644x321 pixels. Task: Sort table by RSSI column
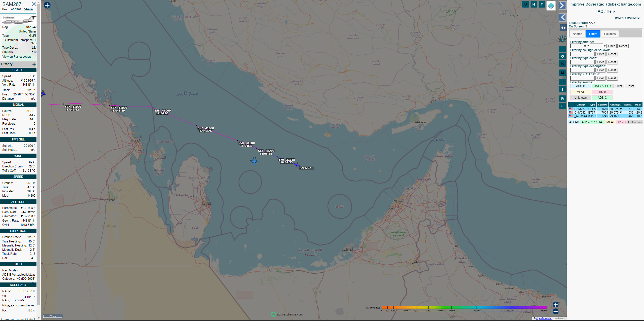coord(638,105)
